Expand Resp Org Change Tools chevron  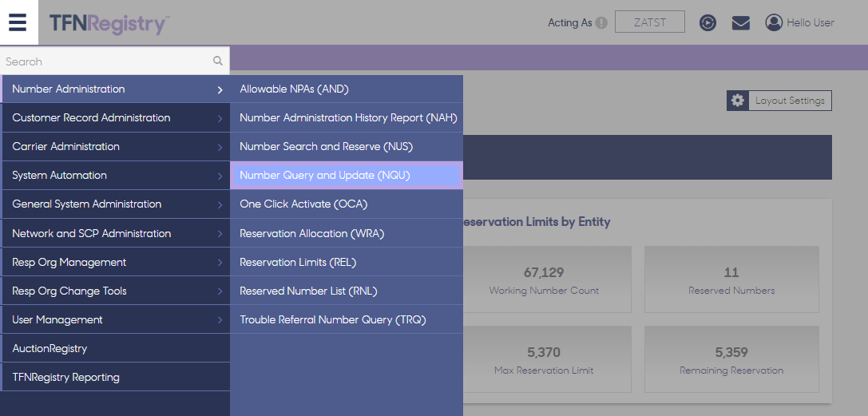[x=220, y=291]
